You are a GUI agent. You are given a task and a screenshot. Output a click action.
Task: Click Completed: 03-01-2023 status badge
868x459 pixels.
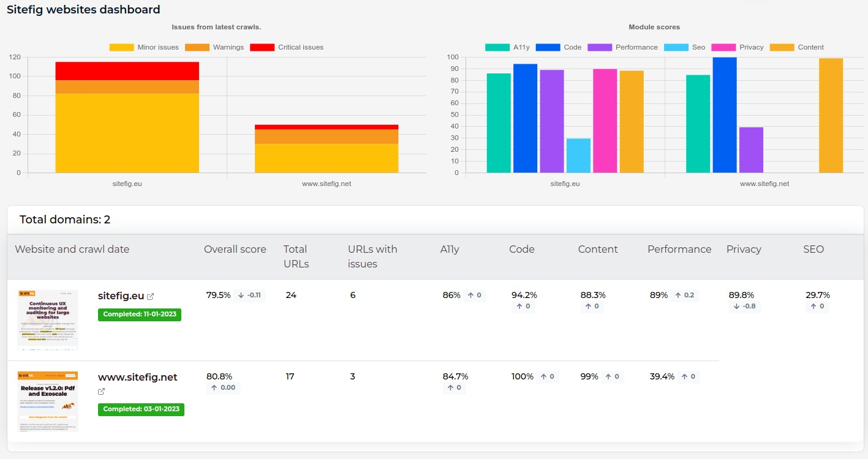click(141, 409)
